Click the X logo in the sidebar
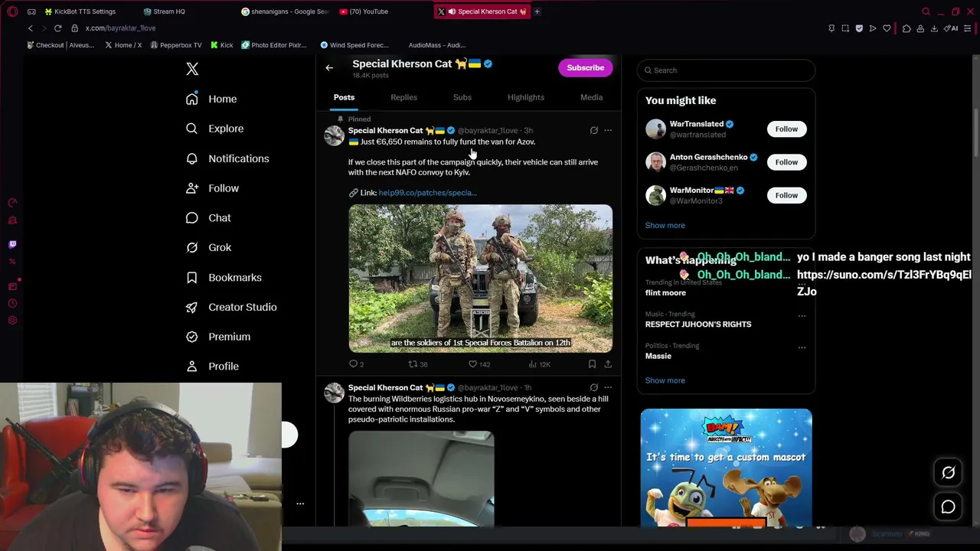 pos(192,69)
